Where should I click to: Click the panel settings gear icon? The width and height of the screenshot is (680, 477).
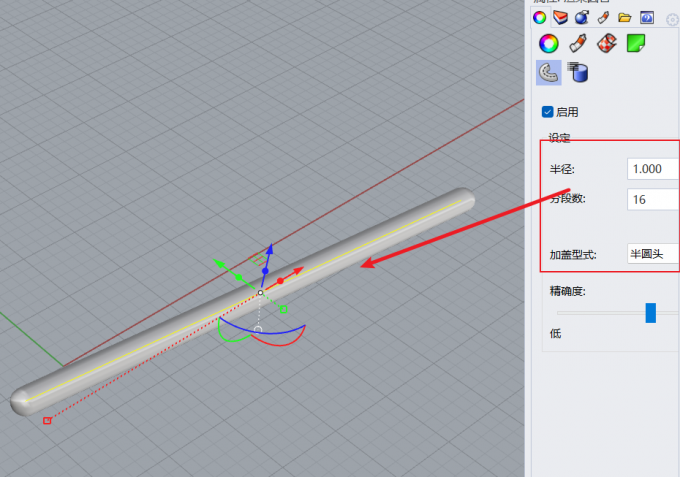672,19
